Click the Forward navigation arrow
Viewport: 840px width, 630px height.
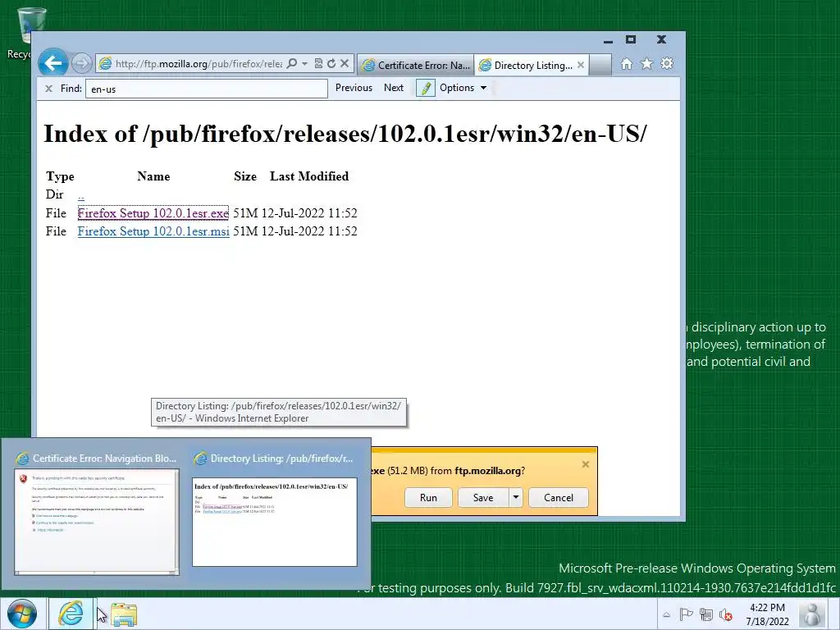(x=81, y=64)
